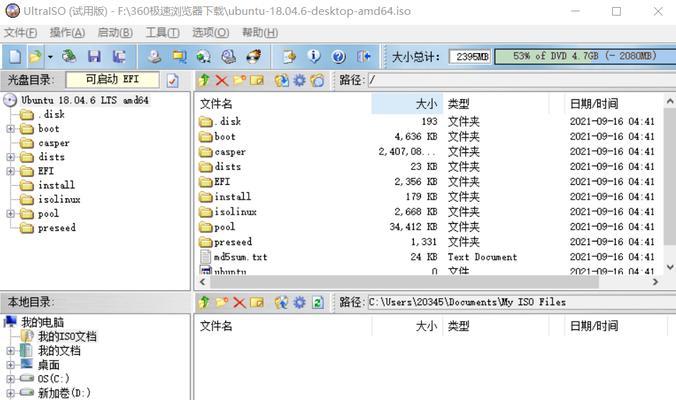Click the local path field My ISO Files
The height and width of the screenshot is (400, 676).
click(522, 303)
